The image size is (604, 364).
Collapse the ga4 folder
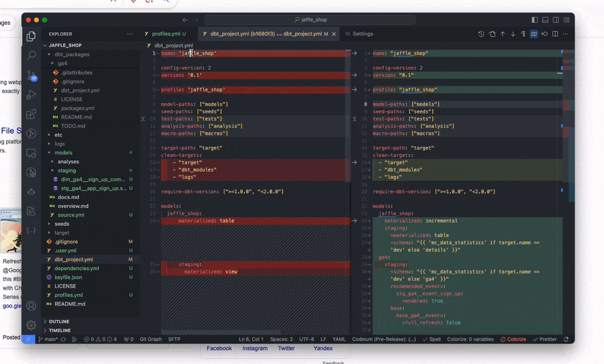coord(52,63)
